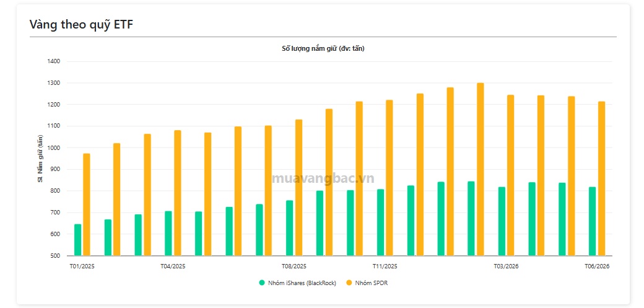Click the tallest orange SPDR bar reaching 1300
The width and height of the screenshot is (644, 308).
[x=480, y=169]
